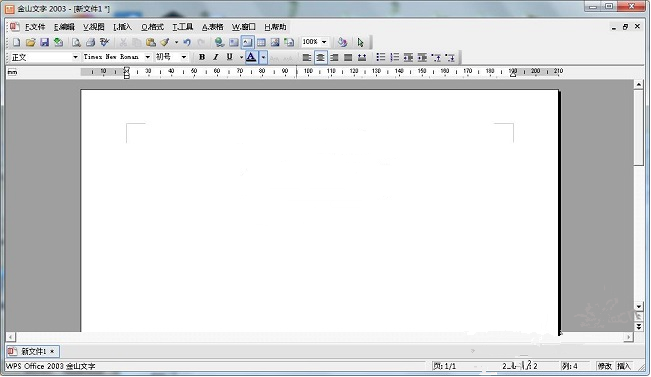Viewport: 651px width, 377px height.
Task: Use the format painter brush icon
Action: click(x=165, y=42)
